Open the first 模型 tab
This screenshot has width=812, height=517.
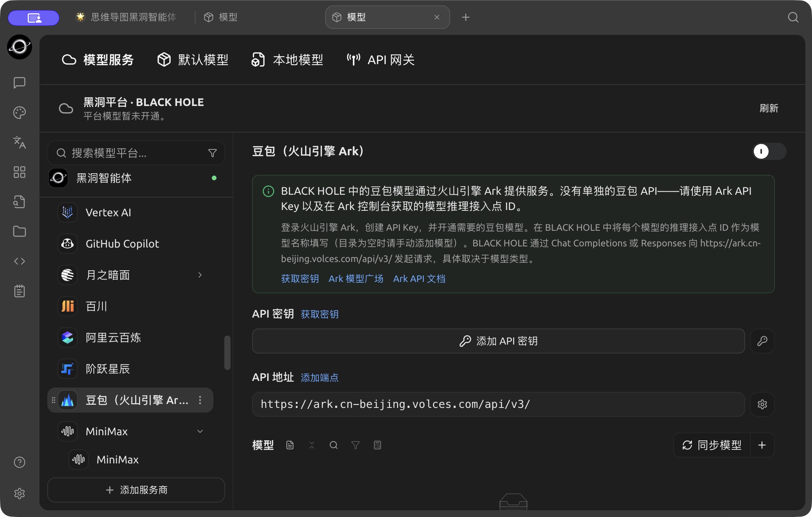221,17
